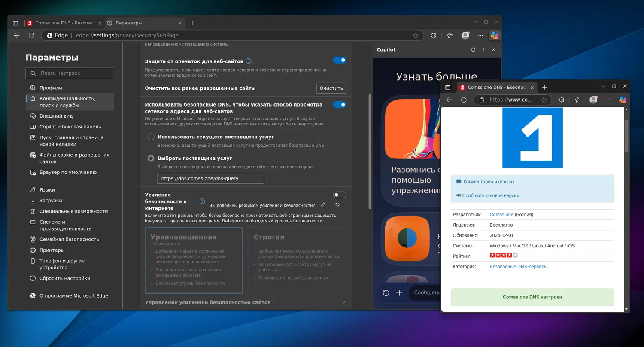Refresh the edge://settings page
Screen dimensions: 644x347
tap(31, 36)
